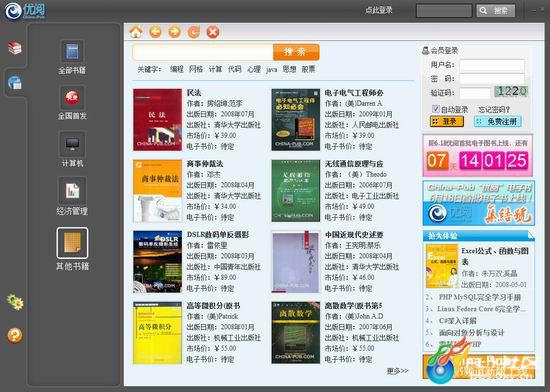The height and width of the screenshot is (392, 550).
Task: Open the 商事仲裁法 title link
Action: point(204,164)
